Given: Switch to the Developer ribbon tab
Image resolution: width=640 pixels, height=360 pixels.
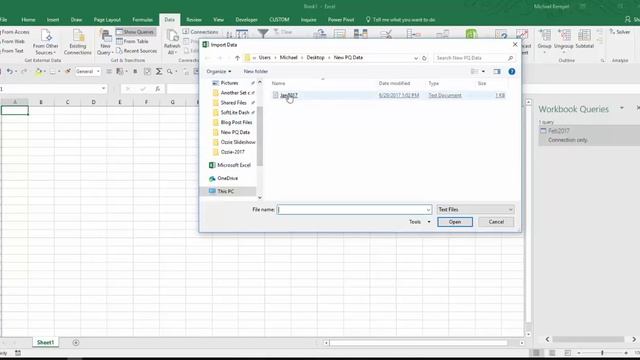Looking at the screenshot, I should click(x=246, y=20).
